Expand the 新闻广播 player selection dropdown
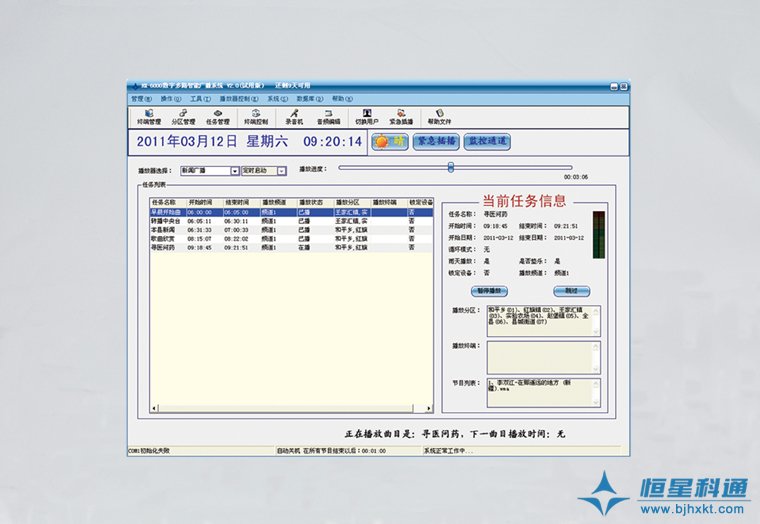The width and height of the screenshot is (760, 524). coord(235,171)
